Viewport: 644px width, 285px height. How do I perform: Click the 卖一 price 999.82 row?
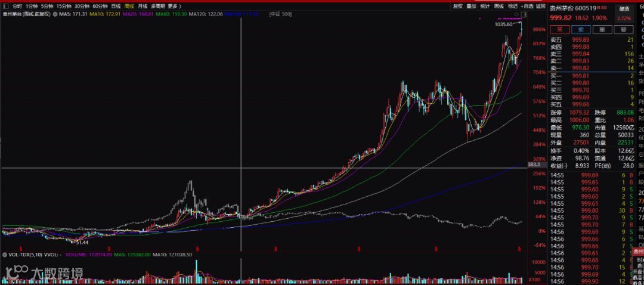point(592,68)
